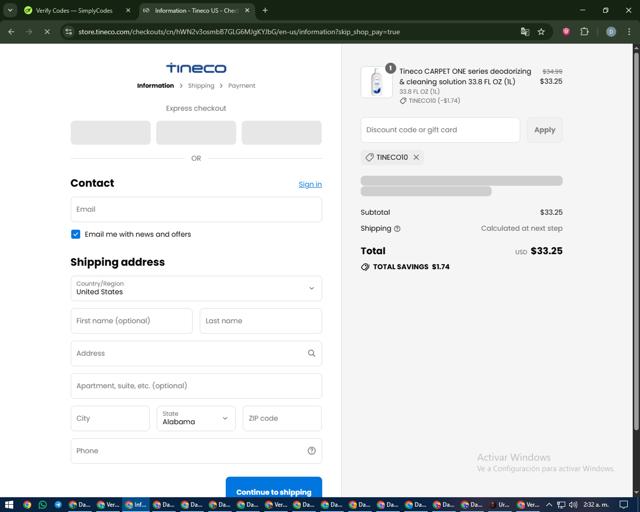The image size is (640, 512).
Task: Open the Extensions puzzle icon
Action: pyautogui.click(x=584, y=32)
